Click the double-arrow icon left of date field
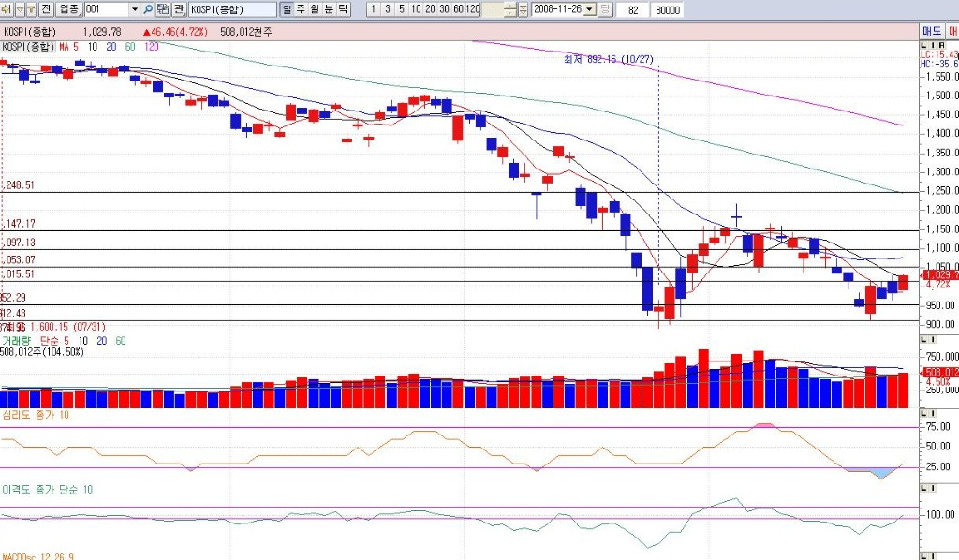This screenshot has width=959, height=560. [524, 9]
